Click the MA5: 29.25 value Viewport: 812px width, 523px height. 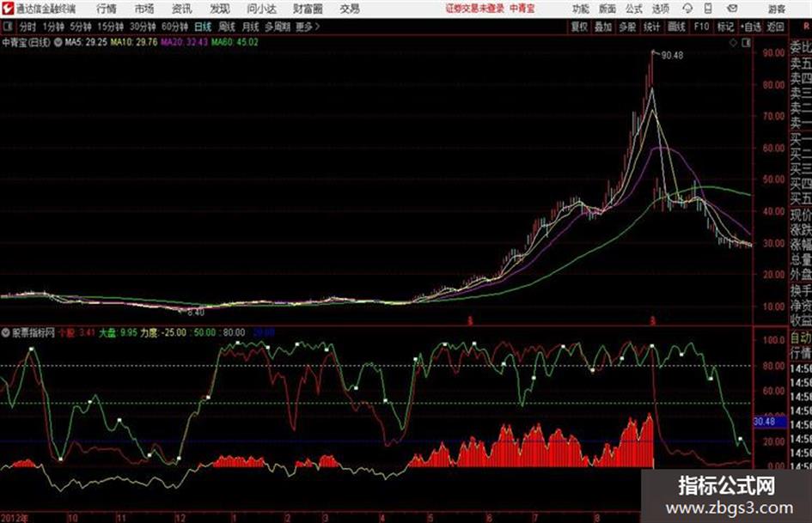(86, 42)
